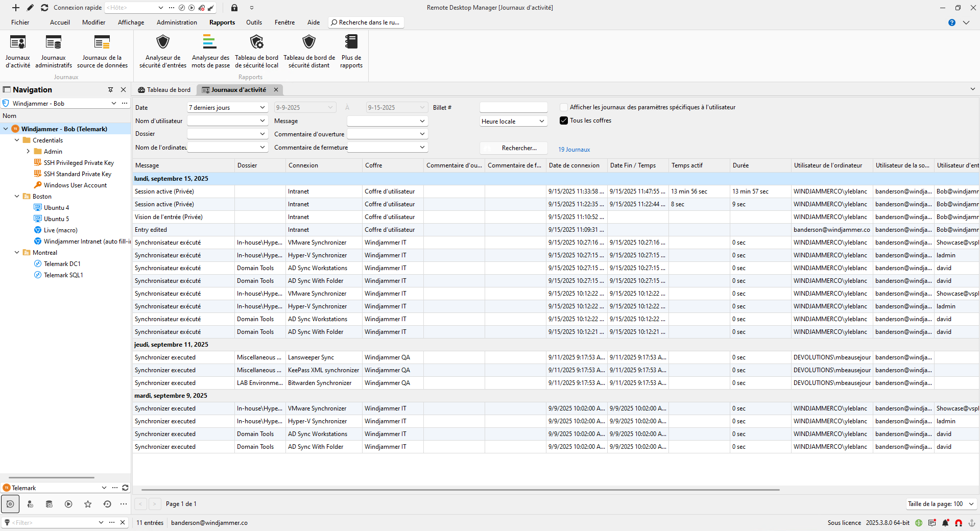Switch to Tableau de bord tab
Screen dimensions: 980x531
164,90
